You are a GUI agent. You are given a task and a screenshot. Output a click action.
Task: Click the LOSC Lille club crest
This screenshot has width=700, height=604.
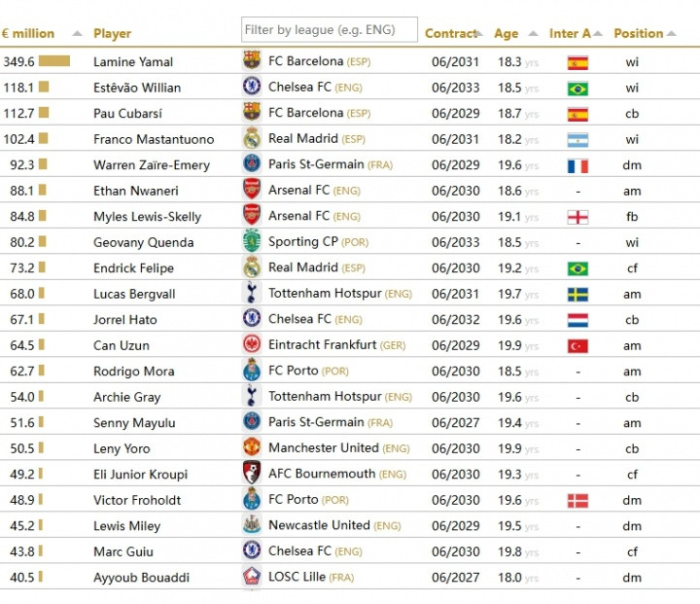tap(252, 577)
